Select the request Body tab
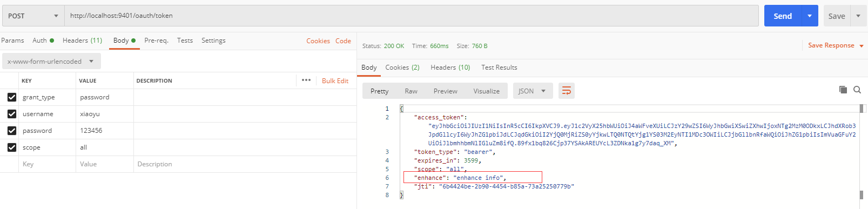868x209 pixels. pos(124,41)
